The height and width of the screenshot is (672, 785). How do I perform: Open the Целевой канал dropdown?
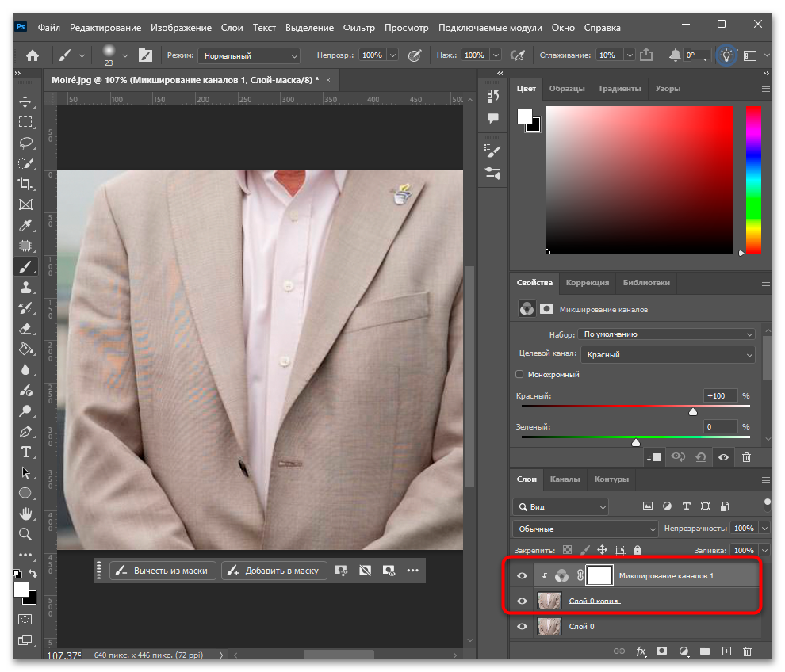tap(668, 355)
